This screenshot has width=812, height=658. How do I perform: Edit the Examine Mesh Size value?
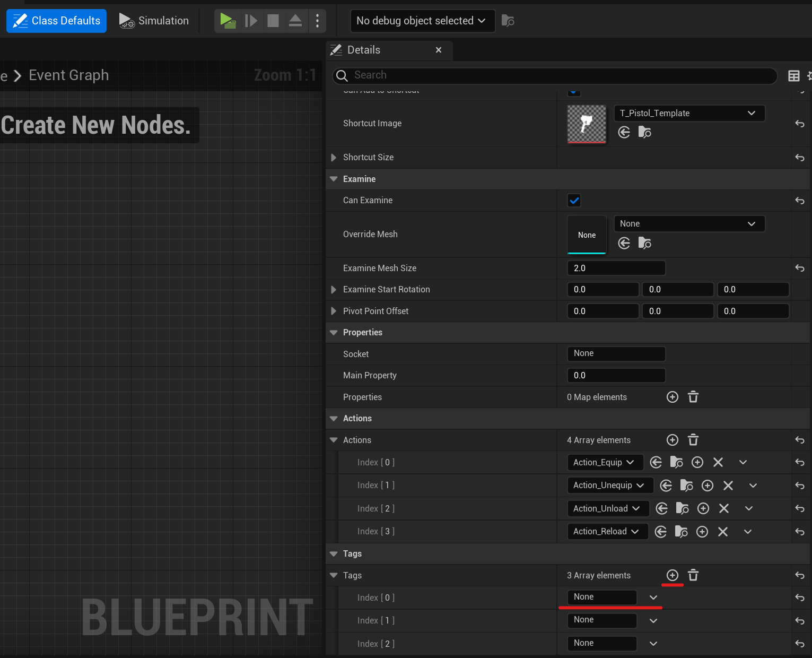point(616,268)
